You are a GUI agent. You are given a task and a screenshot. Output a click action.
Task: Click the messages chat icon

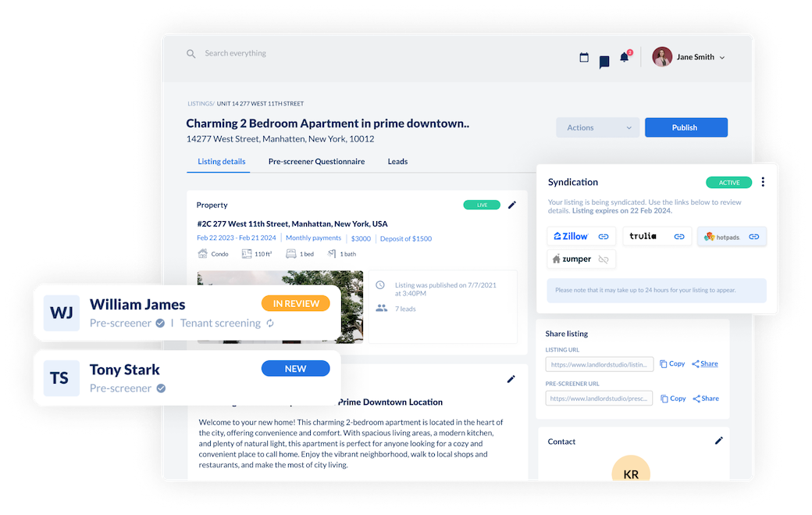604,62
